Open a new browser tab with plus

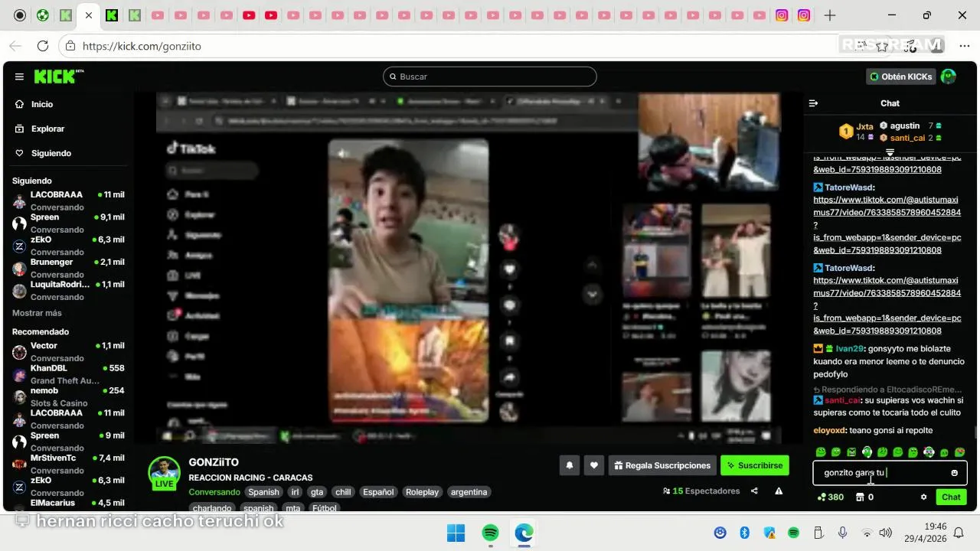(x=830, y=15)
